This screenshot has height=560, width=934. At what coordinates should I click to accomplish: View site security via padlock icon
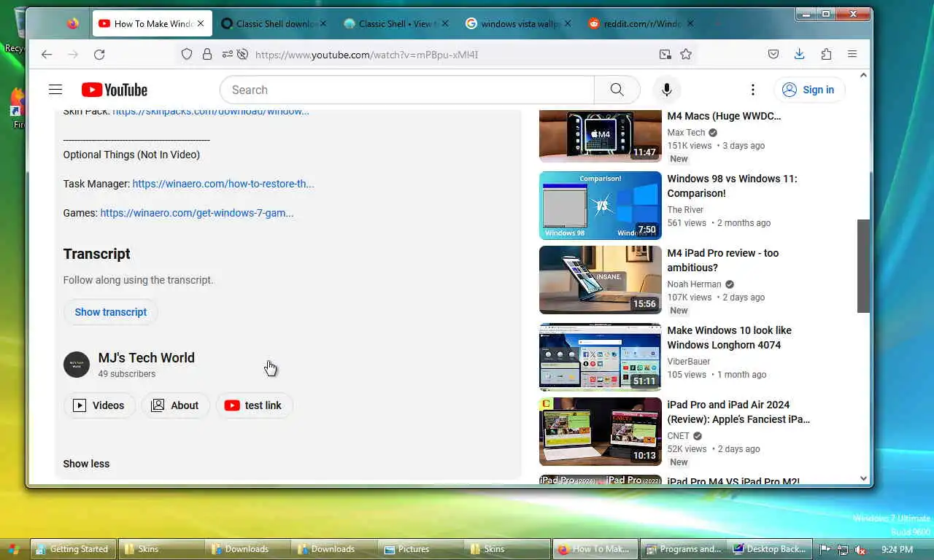coord(207,54)
